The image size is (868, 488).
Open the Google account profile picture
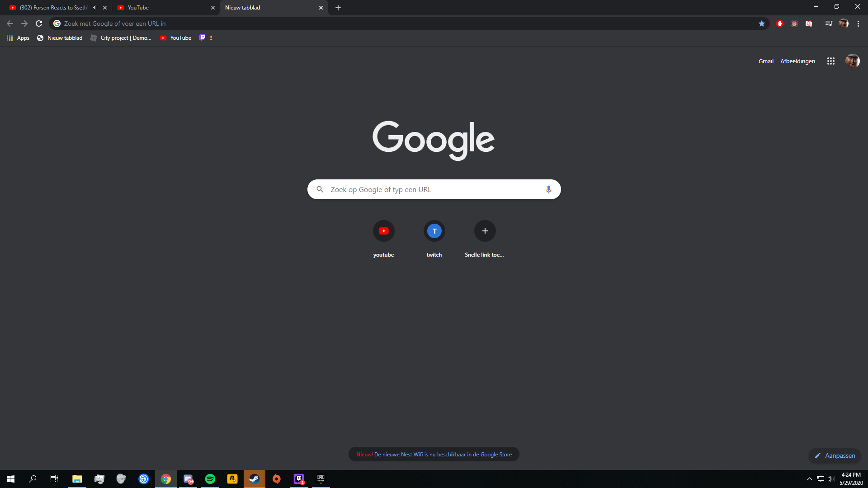click(852, 61)
